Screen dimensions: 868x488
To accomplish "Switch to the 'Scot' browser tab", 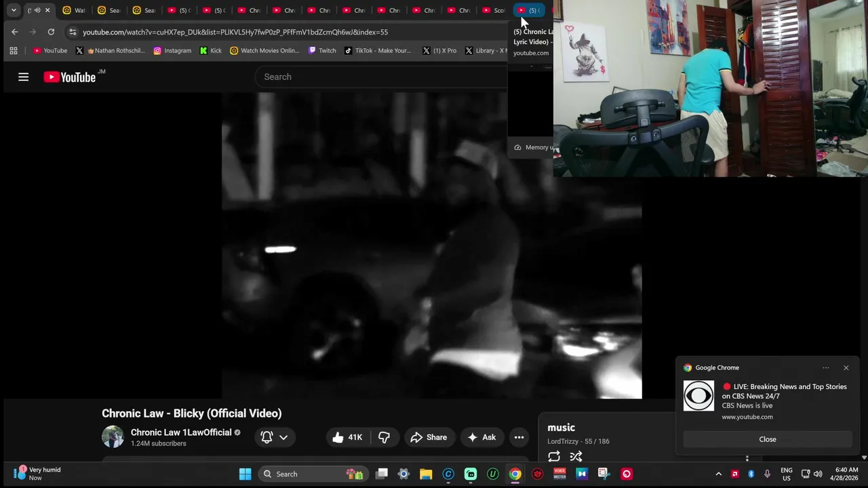I will point(494,10).
